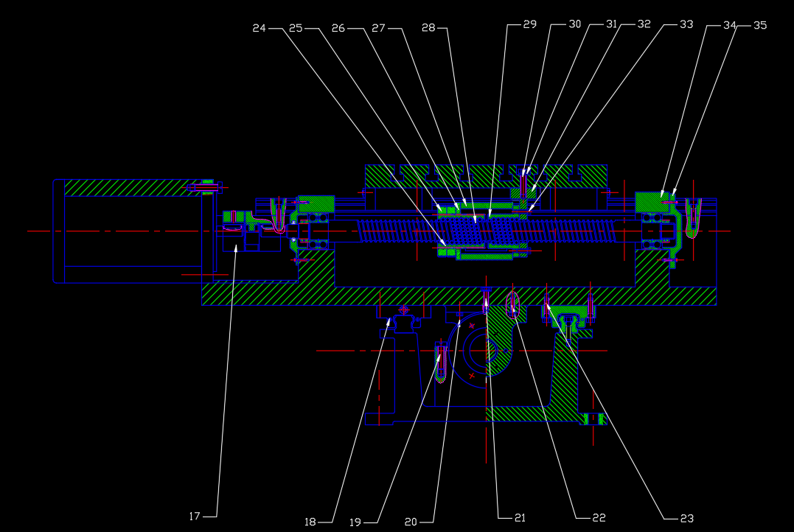The image size is (794, 532).
Task: Click callout number 27
Action: (x=378, y=28)
